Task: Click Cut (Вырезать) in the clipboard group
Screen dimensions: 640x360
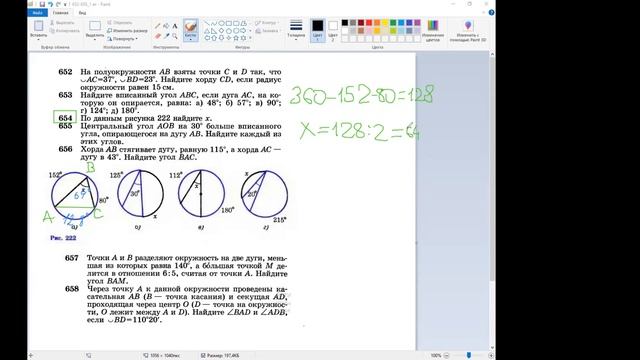Action: coord(62,23)
